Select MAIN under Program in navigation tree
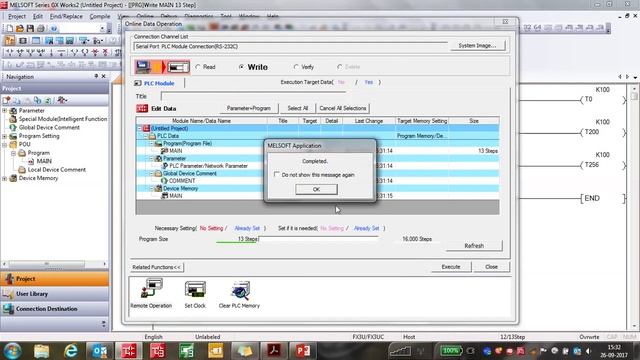640x360 pixels. point(44,161)
